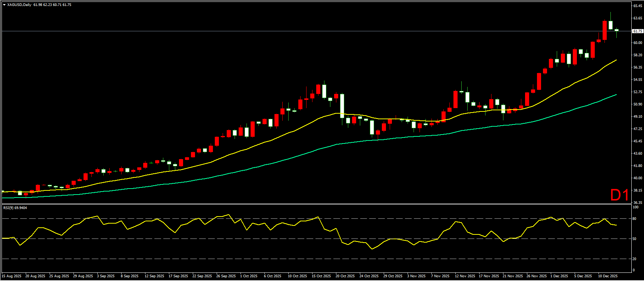Click the 10 Dec 2025 date label
Screen dimensions: 644x281
click(607, 276)
